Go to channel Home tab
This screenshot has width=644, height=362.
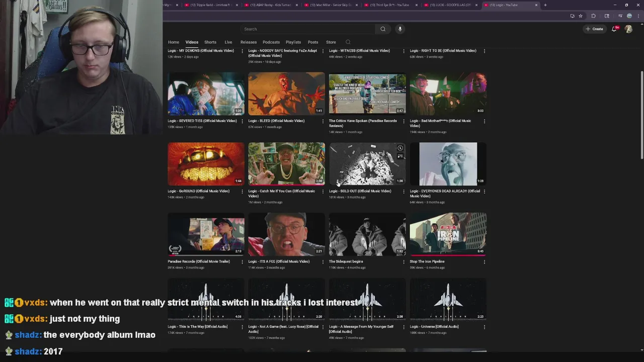[174, 42]
